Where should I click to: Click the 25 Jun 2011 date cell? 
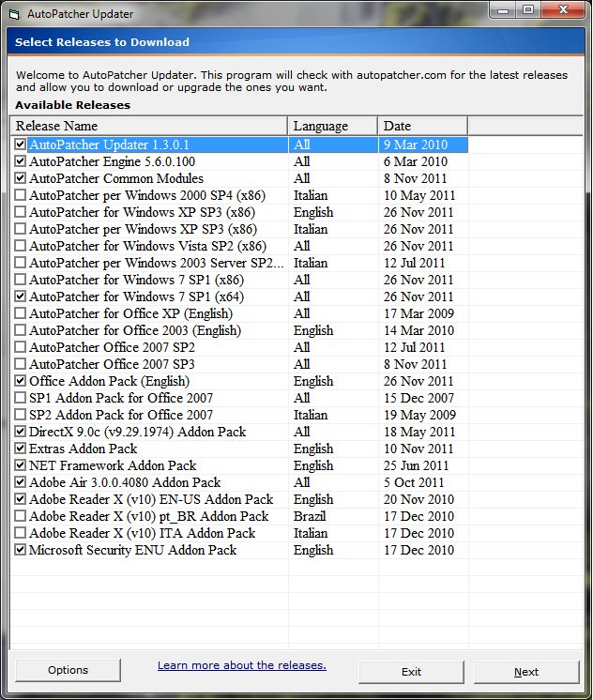pyautogui.click(x=417, y=465)
